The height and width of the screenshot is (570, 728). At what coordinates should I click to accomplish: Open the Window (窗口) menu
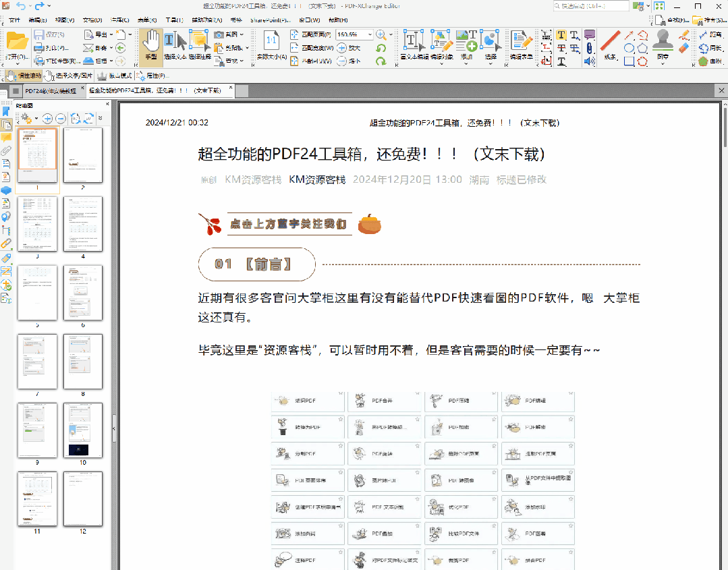310,20
